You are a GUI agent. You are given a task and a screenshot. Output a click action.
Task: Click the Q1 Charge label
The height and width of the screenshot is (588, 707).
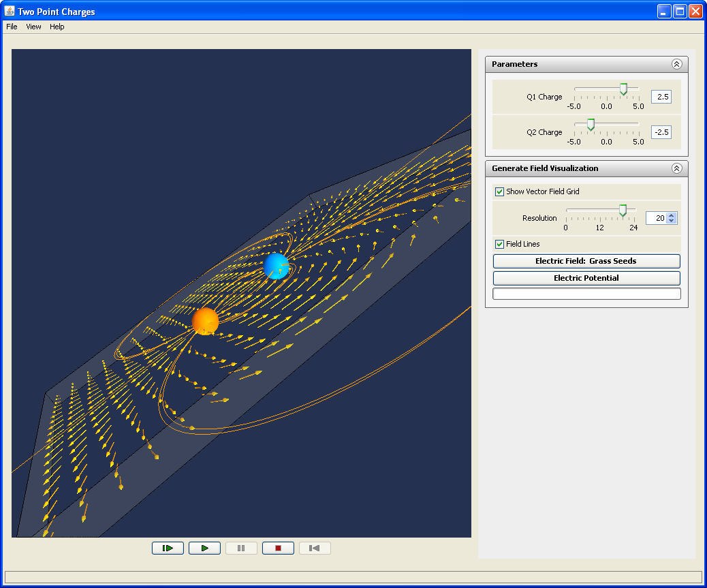click(x=544, y=97)
